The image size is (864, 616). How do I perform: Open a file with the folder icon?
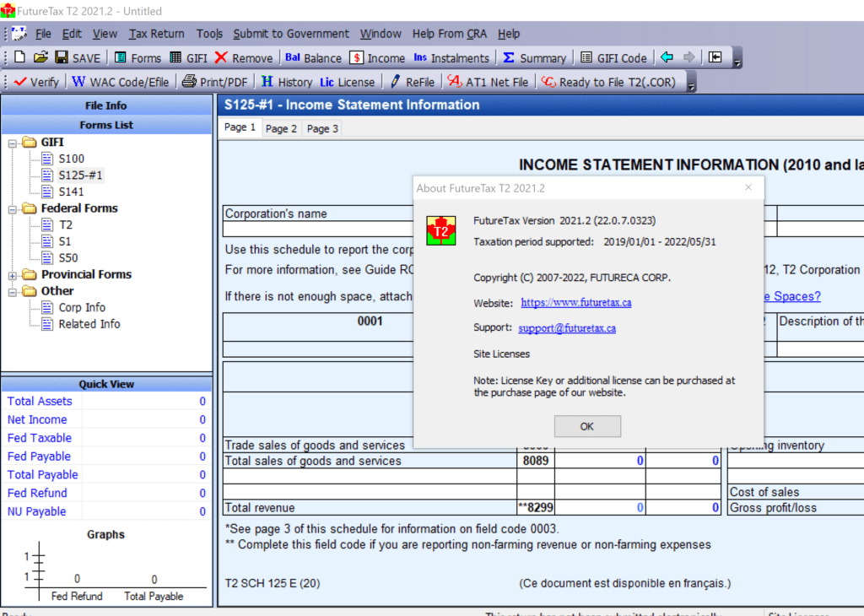40,58
